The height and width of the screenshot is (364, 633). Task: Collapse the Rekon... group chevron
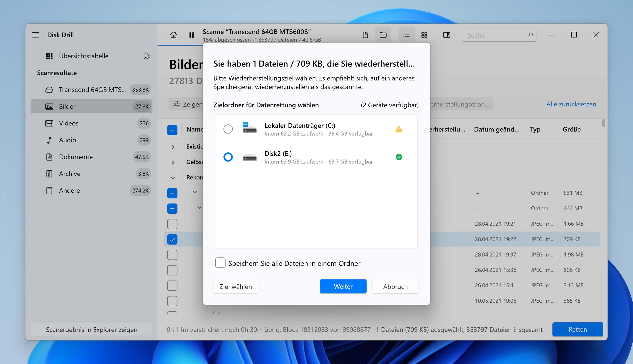pos(173,178)
